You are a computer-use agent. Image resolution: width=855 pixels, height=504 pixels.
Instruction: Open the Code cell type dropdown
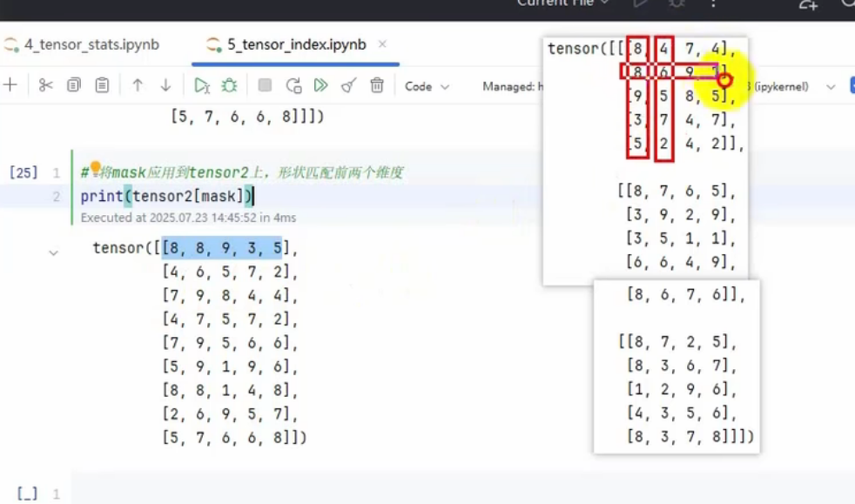pos(427,87)
